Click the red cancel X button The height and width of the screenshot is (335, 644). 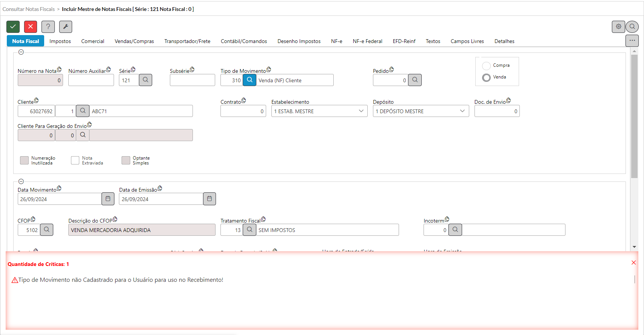click(x=31, y=27)
